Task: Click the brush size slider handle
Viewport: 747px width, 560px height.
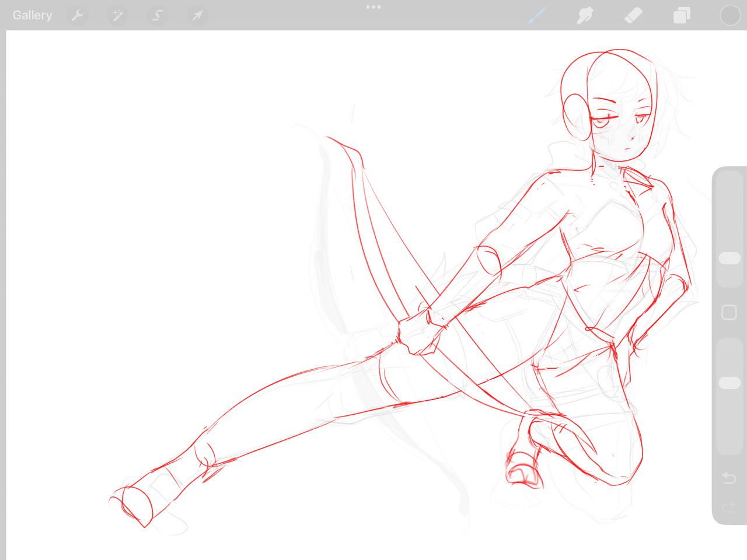Action: coord(729,258)
